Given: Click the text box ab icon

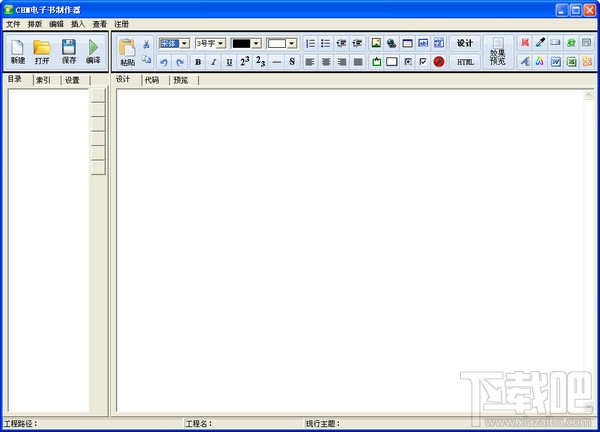Looking at the screenshot, I should 423,43.
